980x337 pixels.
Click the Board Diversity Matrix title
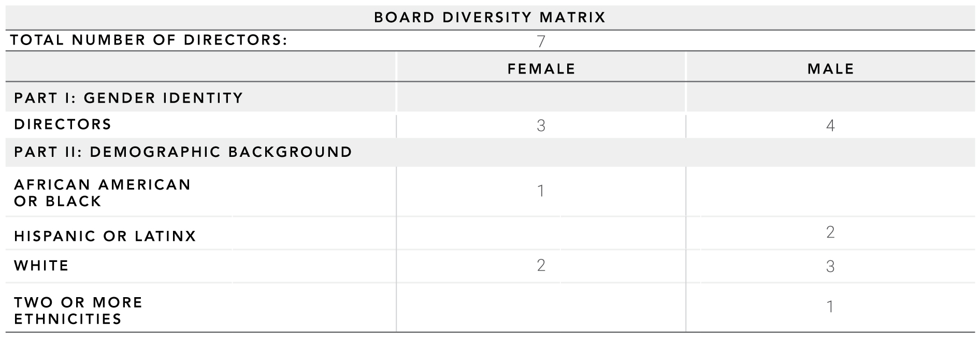coord(489,18)
